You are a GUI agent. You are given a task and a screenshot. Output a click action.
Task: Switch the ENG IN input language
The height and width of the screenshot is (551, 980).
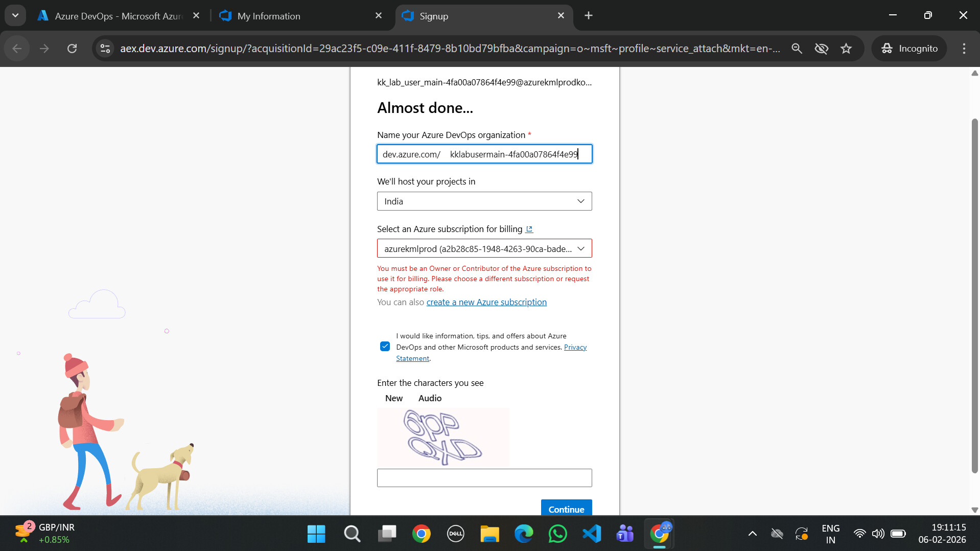coord(831,534)
